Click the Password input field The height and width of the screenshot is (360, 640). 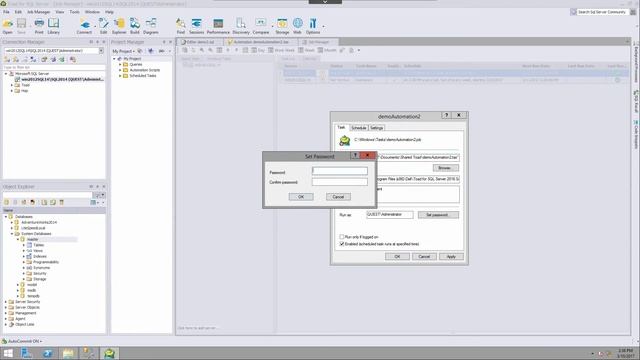pos(340,171)
